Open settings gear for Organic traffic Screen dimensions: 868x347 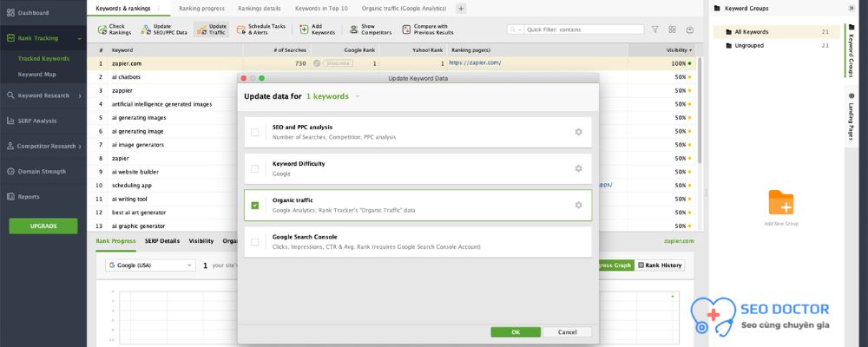[578, 206]
